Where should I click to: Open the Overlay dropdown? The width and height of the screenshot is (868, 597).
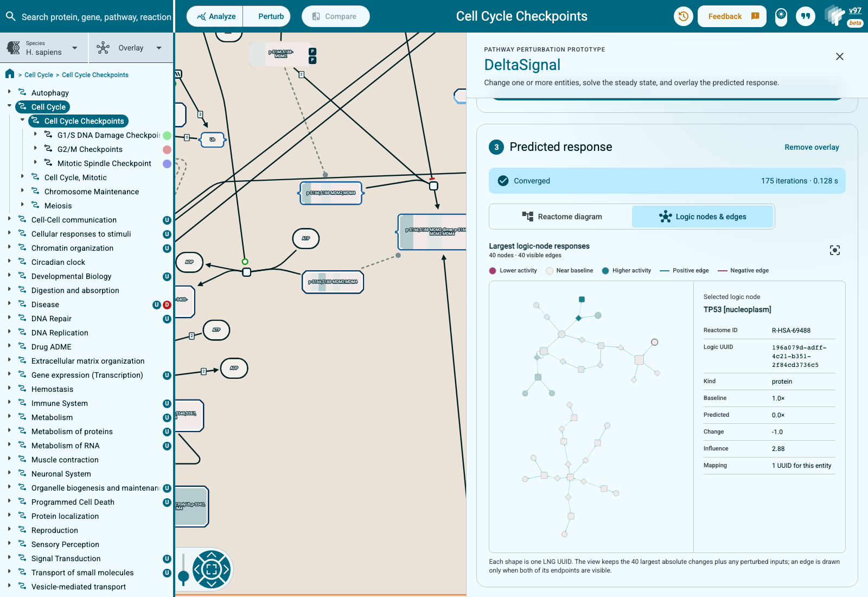click(130, 48)
